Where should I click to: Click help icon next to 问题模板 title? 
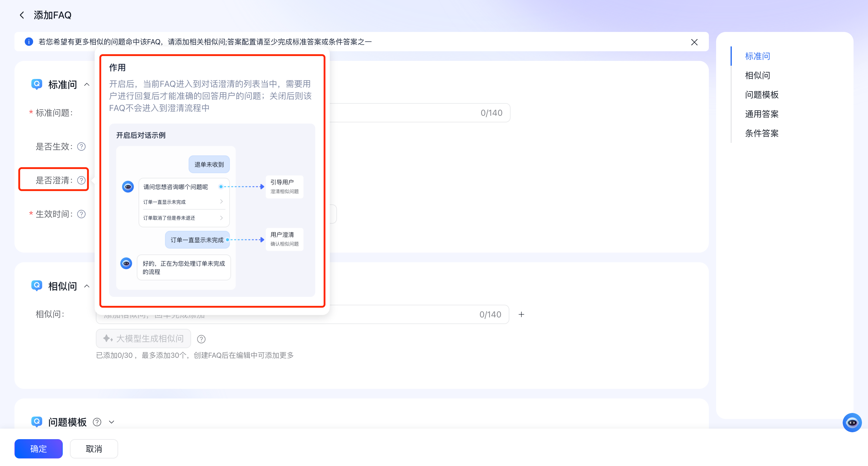tap(97, 422)
